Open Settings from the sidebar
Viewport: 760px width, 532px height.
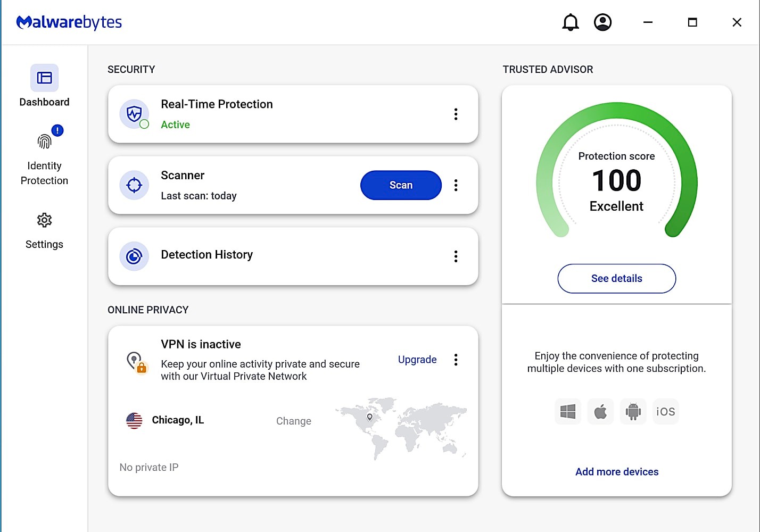pyautogui.click(x=44, y=230)
